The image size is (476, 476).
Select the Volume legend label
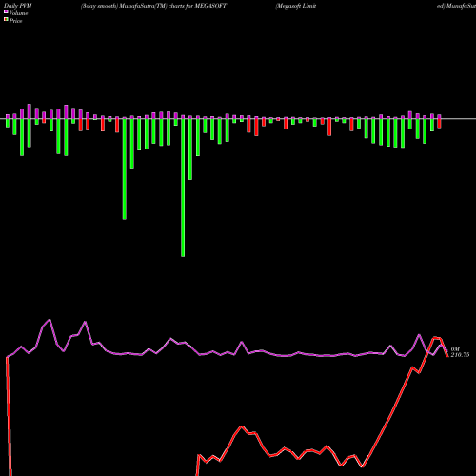pos(18,13)
